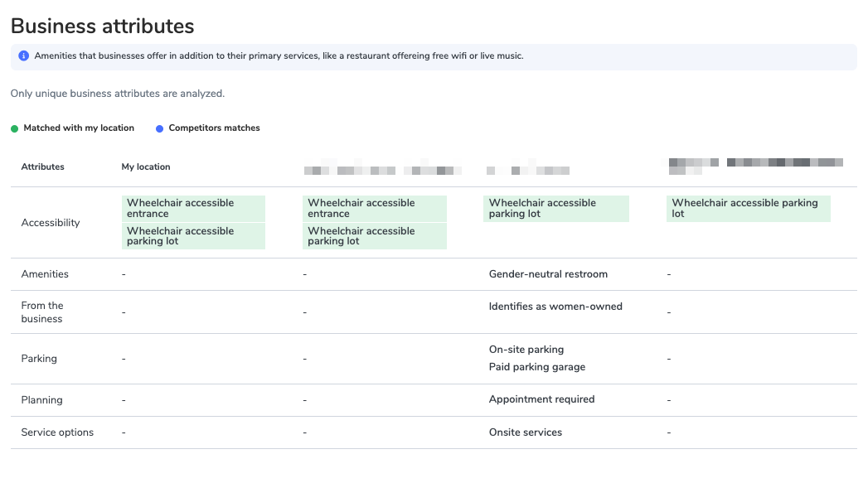This screenshot has height=488, width=868.
Task: Click the My location column header
Action: coord(146,167)
